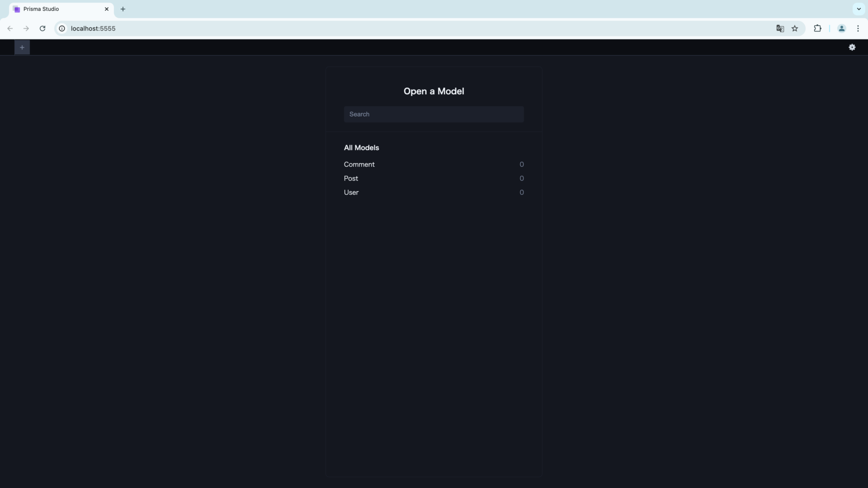Expand the tab search dropdown

859,9
